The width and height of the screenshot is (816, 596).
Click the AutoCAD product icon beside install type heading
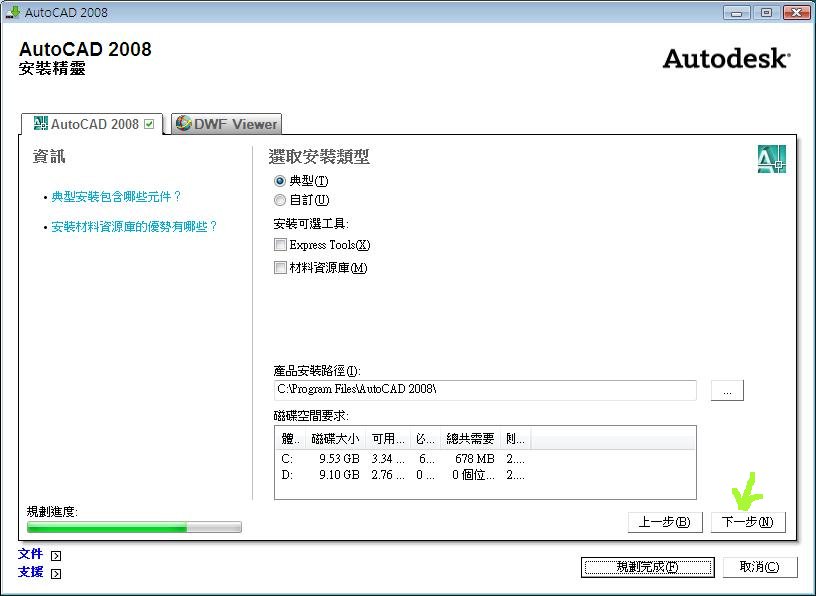pos(772,159)
